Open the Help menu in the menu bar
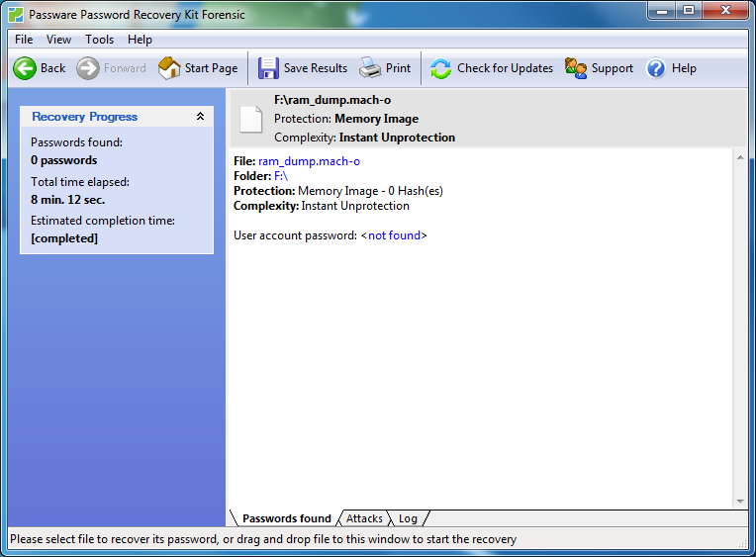 [140, 40]
